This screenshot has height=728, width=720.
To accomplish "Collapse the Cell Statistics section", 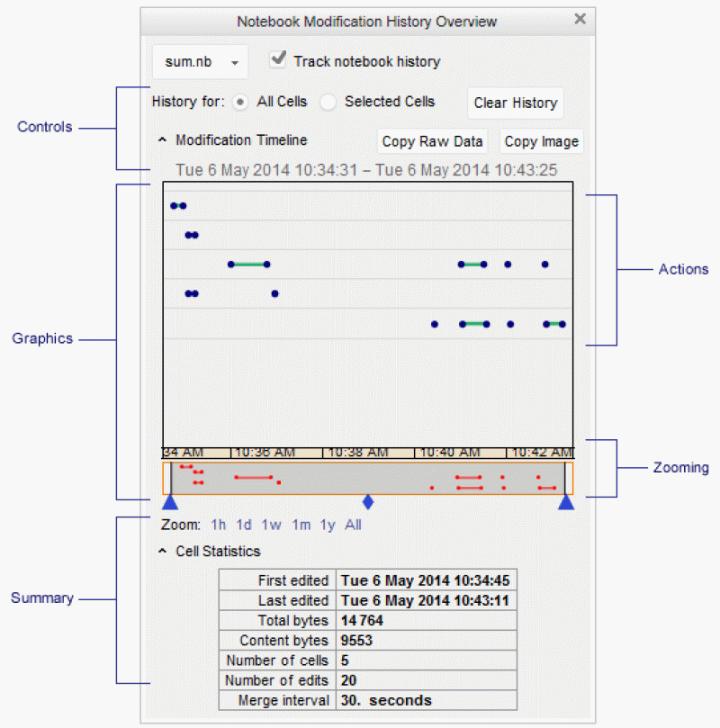I will (x=162, y=552).
